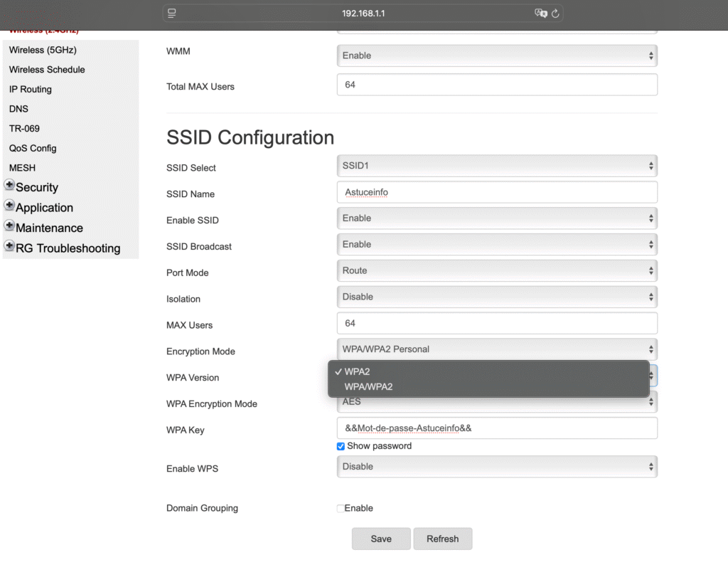The height and width of the screenshot is (582, 728).
Task: Expand the Application section plus icon
Action: click(9, 205)
